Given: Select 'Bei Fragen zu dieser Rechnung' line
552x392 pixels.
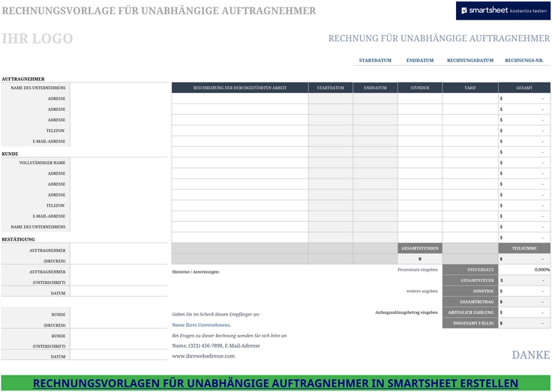Looking at the screenshot, I should point(229,336).
